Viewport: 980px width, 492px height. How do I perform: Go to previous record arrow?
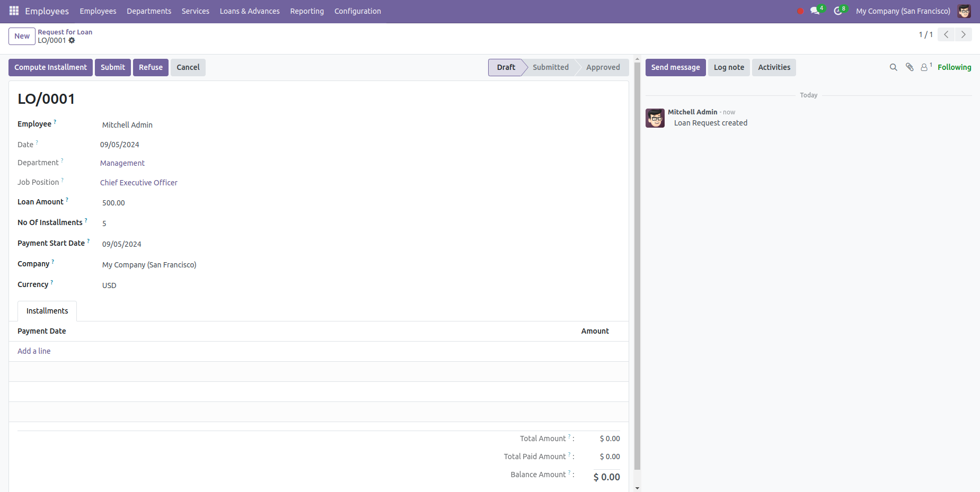pyautogui.click(x=946, y=34)
